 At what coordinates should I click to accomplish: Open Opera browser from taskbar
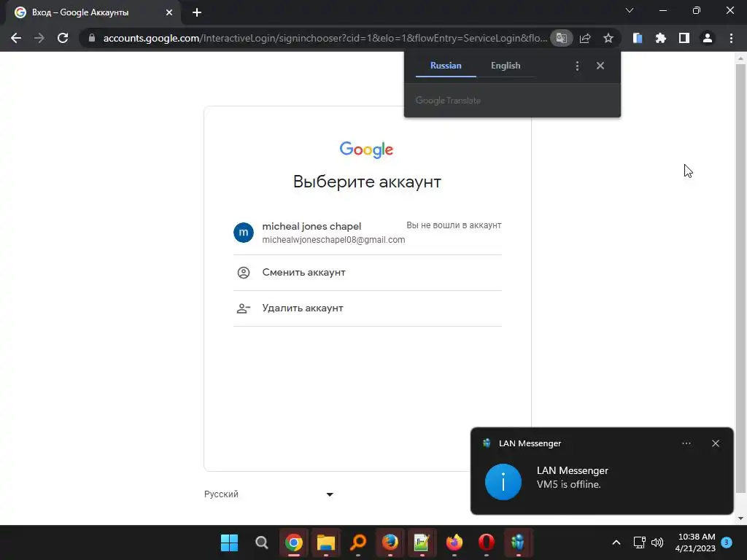(487, 542)
